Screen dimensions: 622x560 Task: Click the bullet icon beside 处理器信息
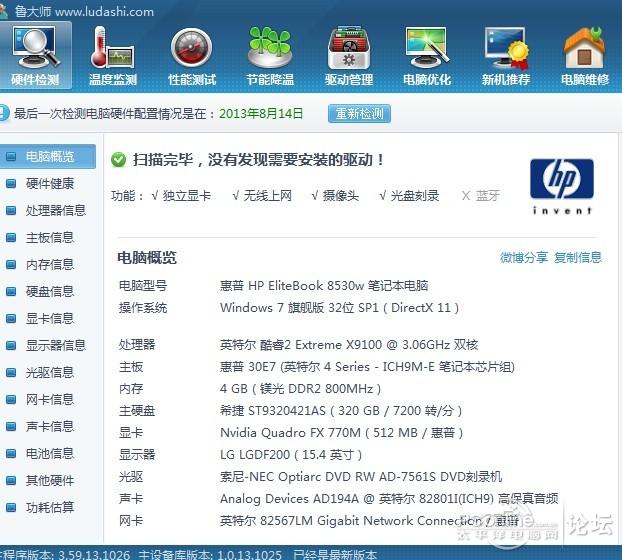(11, 211)
